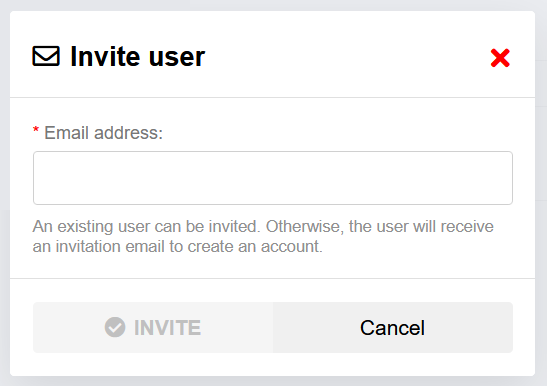This screenshot has width=547, height=386.
Task: Dismiss the dialog via the Cancel button
Action: tap(393, 327)
